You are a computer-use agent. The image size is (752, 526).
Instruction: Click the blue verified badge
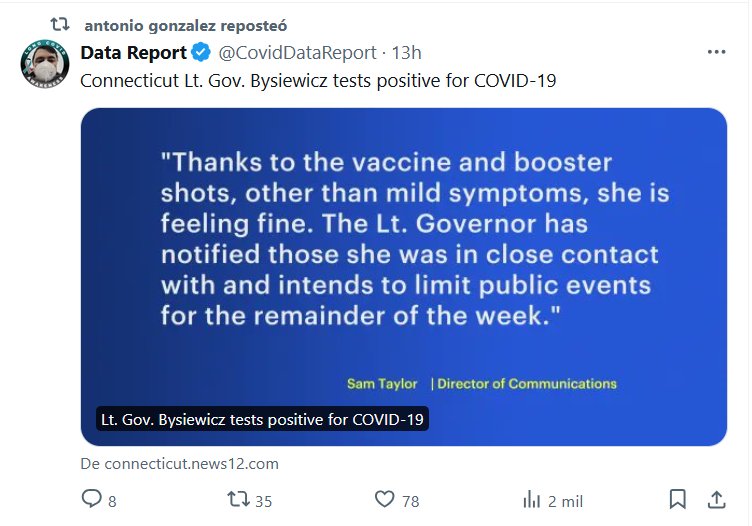201,52
